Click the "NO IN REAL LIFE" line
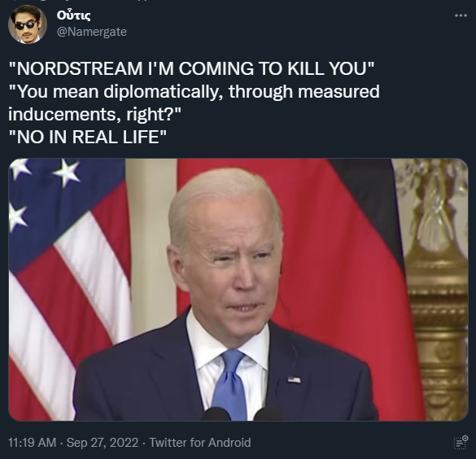 (x=87, y=137)
